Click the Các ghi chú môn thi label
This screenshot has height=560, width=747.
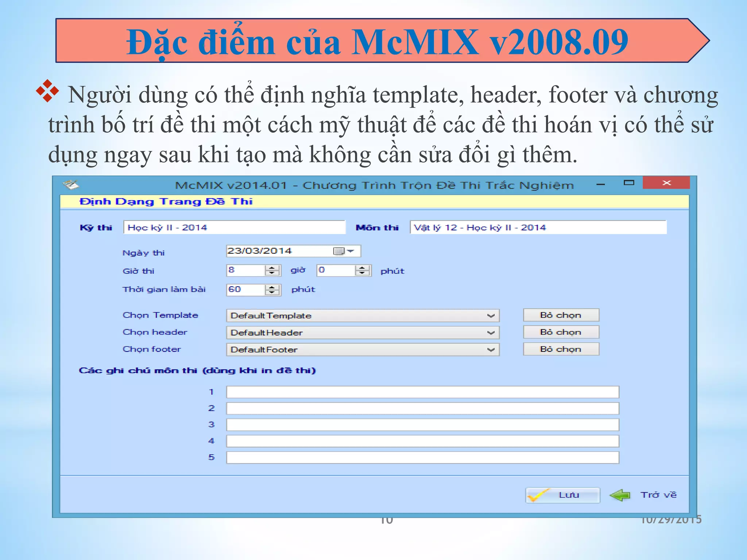click(x=197, y=371)
